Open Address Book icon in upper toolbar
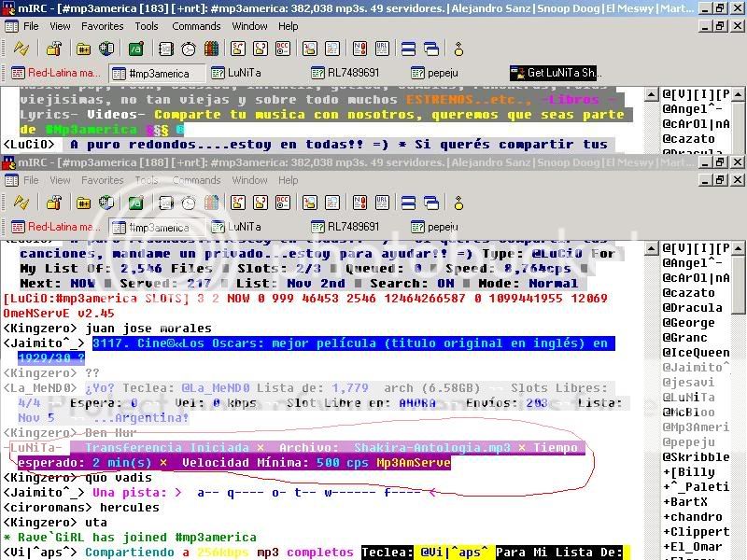The image size is (747, 560). point(165,49)
